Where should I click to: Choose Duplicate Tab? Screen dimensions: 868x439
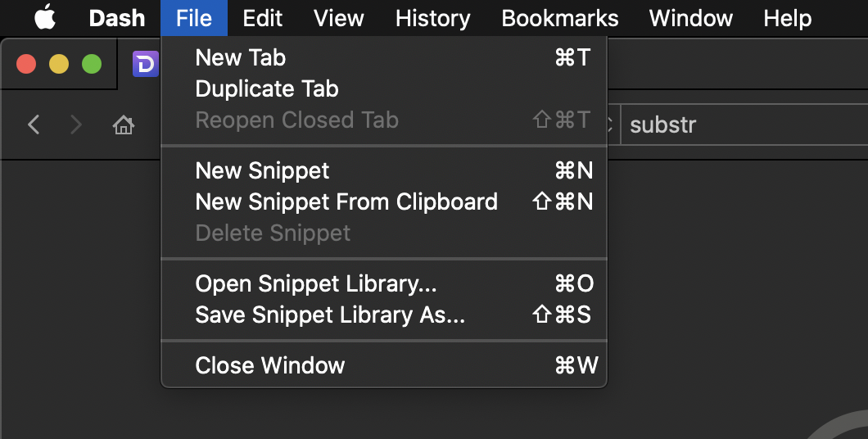267,88
